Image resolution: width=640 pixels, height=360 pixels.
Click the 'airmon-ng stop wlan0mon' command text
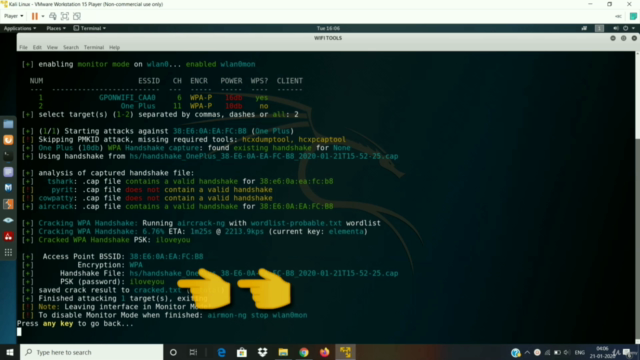257,315
